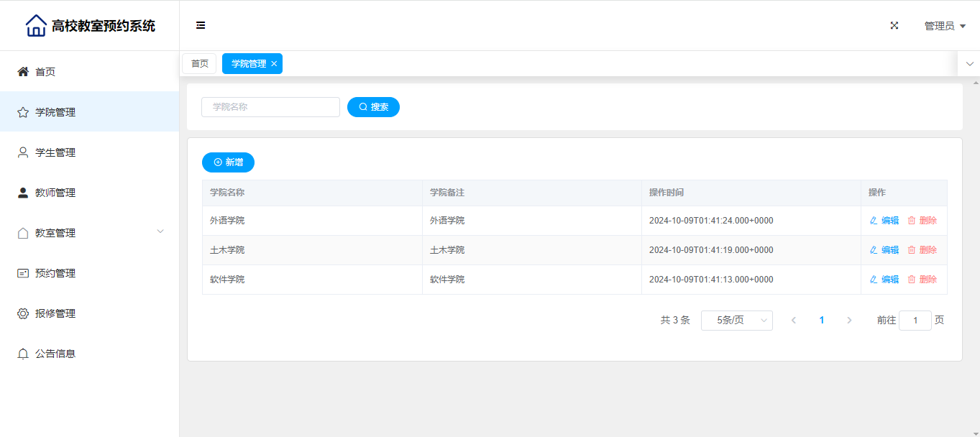Click the 新增 button

pos(228,162)
